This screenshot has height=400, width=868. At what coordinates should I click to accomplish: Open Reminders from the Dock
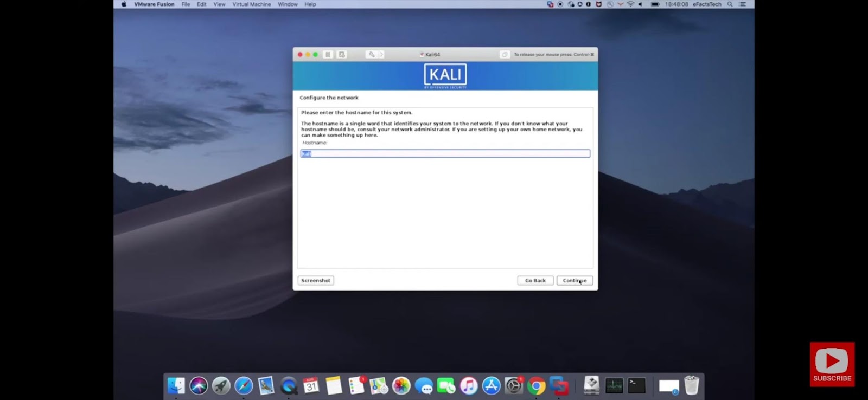[356, 385]
